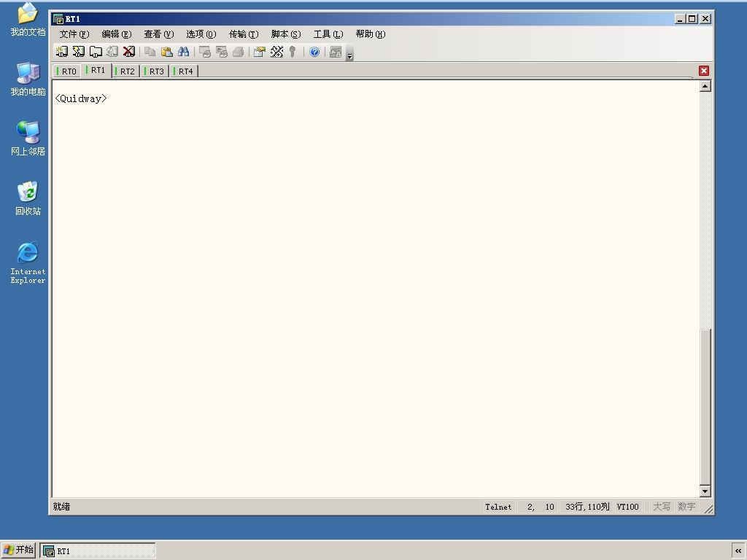Switch to the RT3 session tab
Image resolution: width=747 pixels, height=560 pixels.
[x=155, y=71]
